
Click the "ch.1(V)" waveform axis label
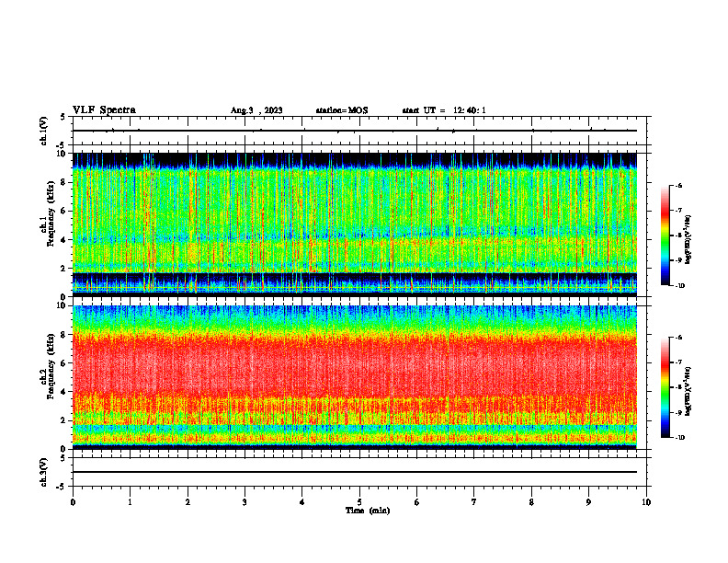(x=43, y=131)
